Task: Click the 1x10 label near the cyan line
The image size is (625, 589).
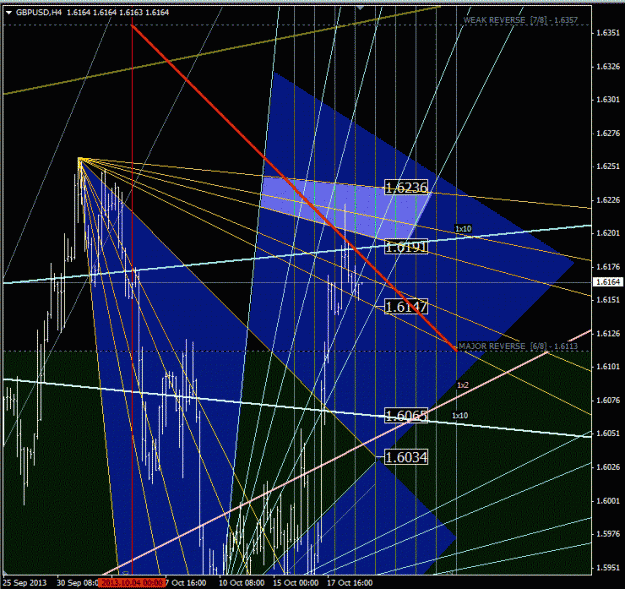Action: point(463,229)
